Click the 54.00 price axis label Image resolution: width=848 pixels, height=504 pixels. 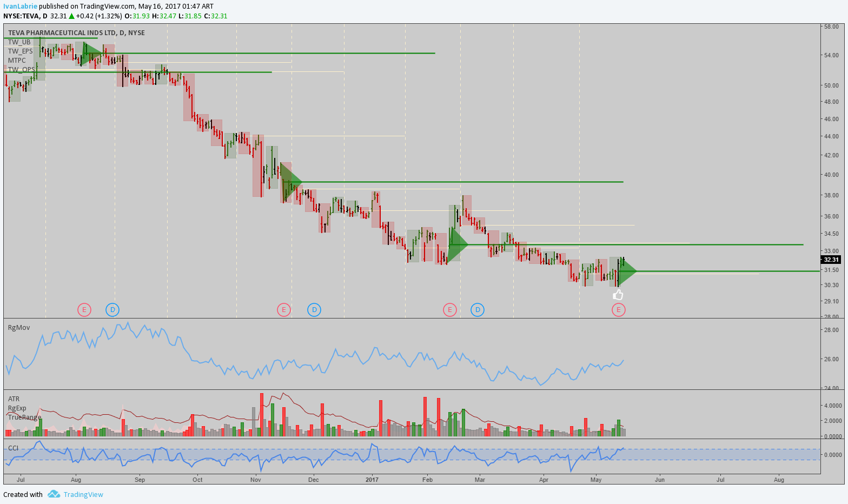point(831,55)
